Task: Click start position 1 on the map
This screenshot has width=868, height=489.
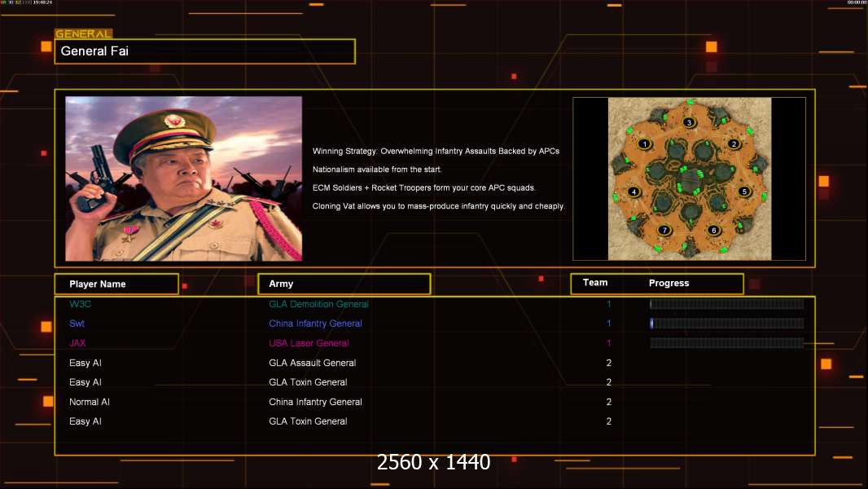Action: 644,144
